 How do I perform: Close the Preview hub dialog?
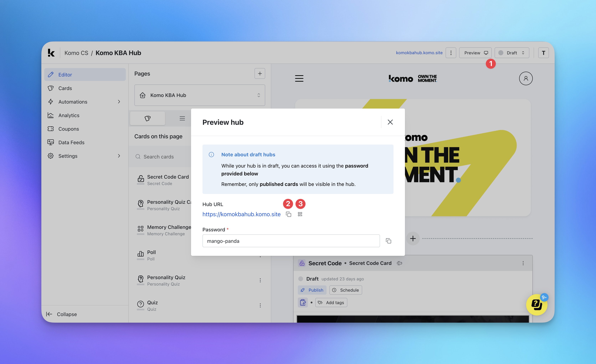pos(390,122)
